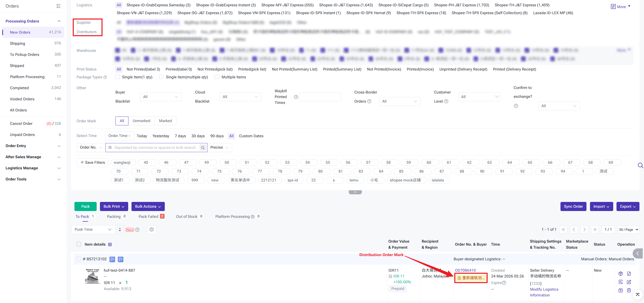Click the scroll-to-top arrow button
The image size is (644, 303).
637,295
